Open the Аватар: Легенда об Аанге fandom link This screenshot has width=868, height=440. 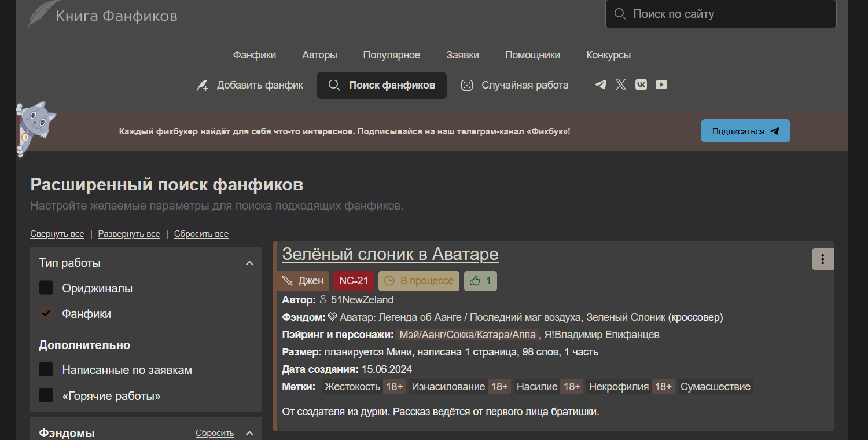click(461, 317)
